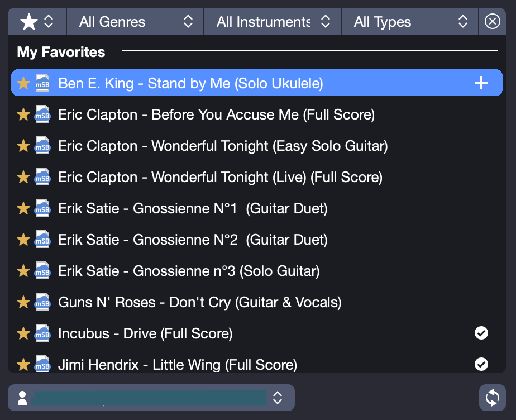Click mSB file icon for Before You Accuse Me
This screenshot has width=516, height=420.
pyautogui.click(x=42, y=114)
